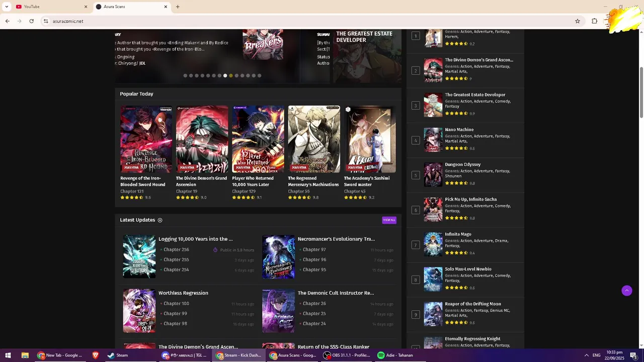Viewport: 644px width, 362px height.
Task: Open Brave browser from the taskbar
Action: [95, 355]
